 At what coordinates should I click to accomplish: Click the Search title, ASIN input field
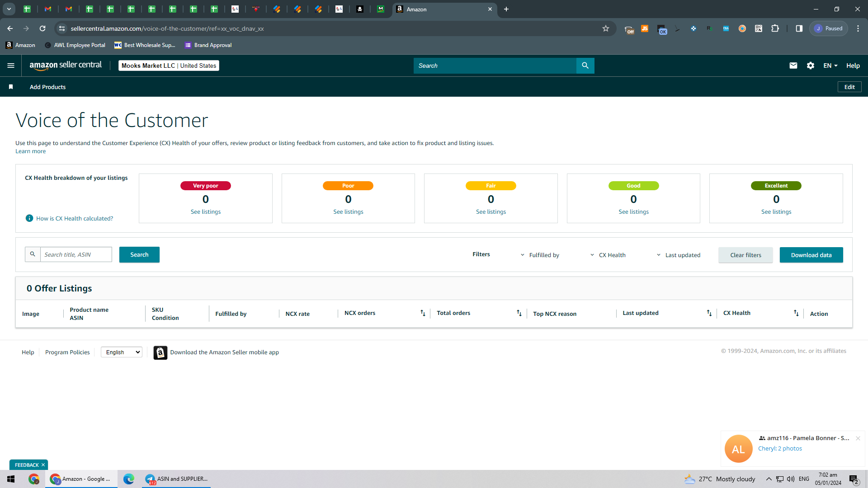(x=76, y=254)
